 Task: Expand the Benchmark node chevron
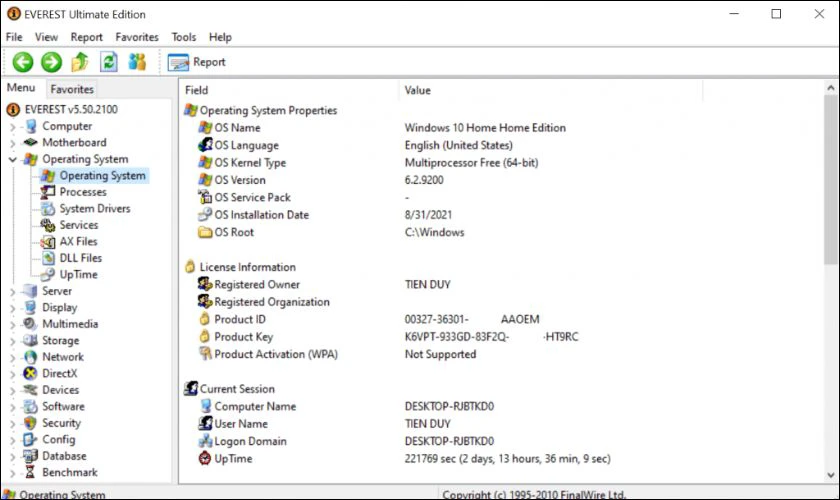[x=12, y=473]
